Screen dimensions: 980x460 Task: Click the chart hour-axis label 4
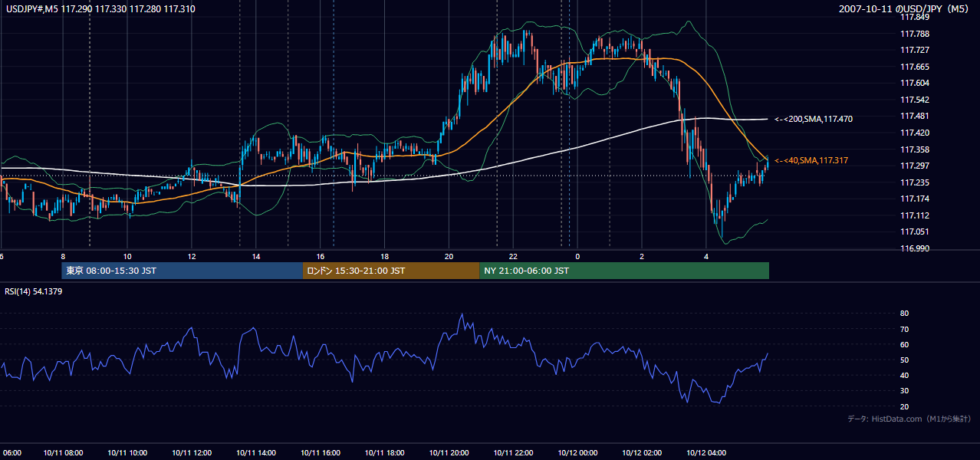tap(706, 256)
